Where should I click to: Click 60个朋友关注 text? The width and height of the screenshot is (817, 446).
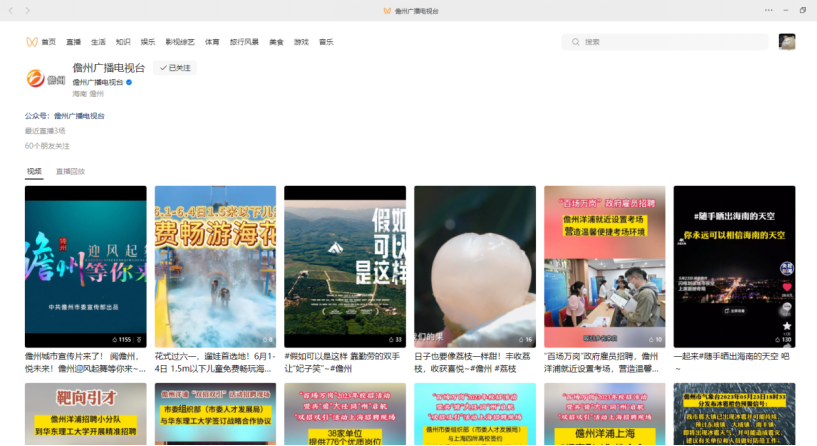tap(47, 146)
